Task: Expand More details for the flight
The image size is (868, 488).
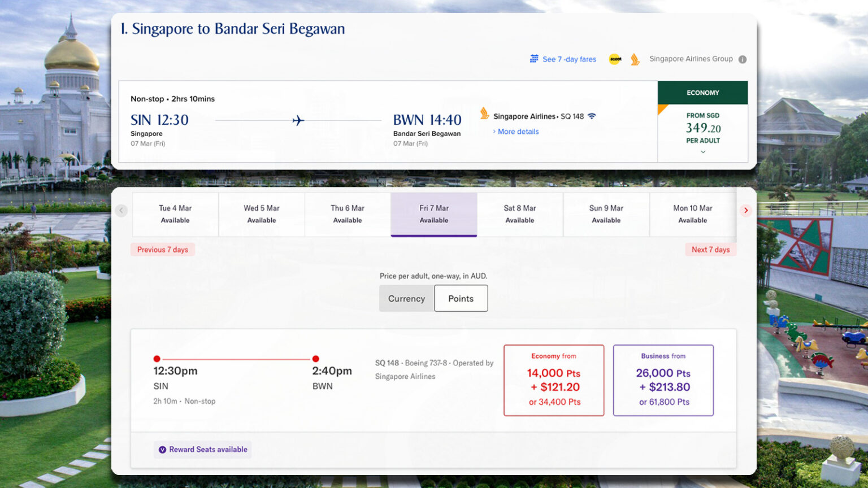Action: tap(518, 132)
